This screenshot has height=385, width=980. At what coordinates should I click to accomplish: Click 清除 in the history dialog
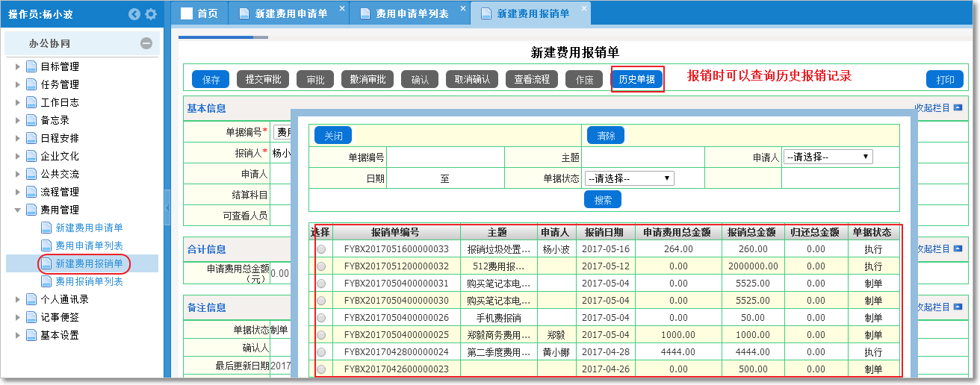[606, 136]
